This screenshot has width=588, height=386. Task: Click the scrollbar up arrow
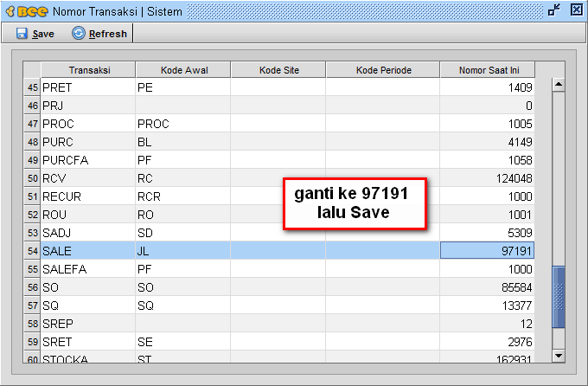click(x=559, y=85)
